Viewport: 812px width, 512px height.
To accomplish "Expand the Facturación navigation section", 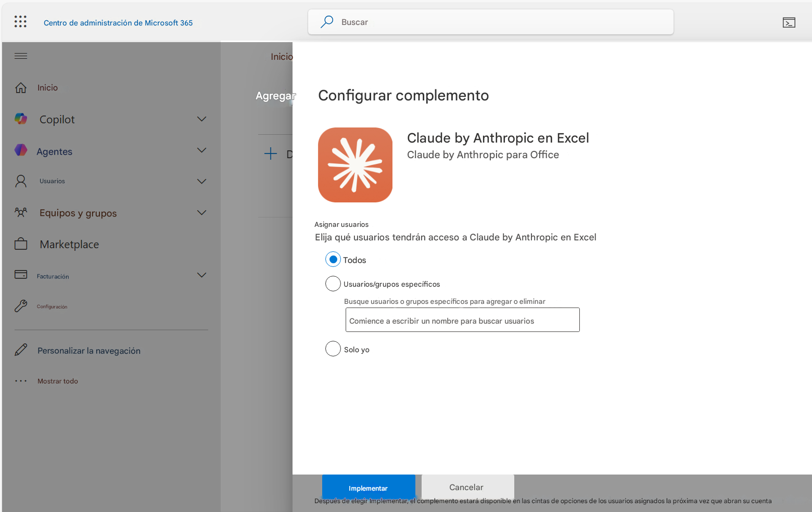I will 202,275.
